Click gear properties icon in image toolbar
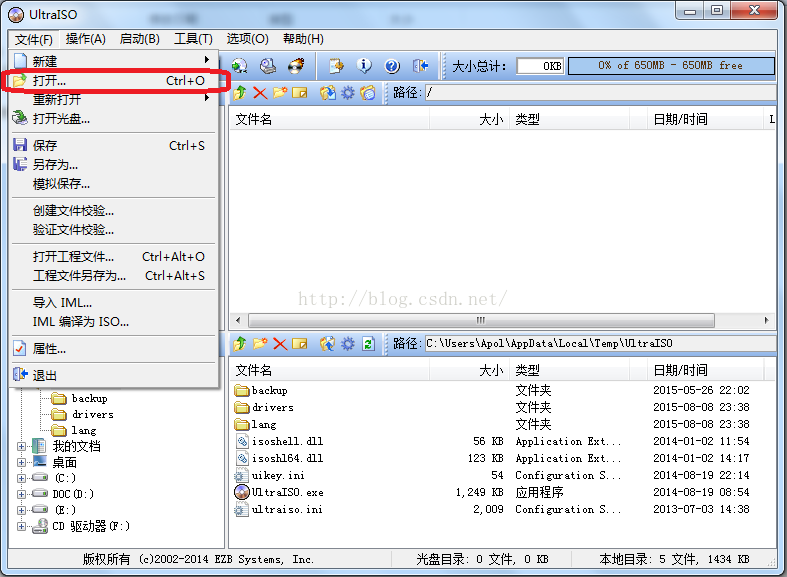The height and width of the screenshot is (577, 787). point(347,93)
